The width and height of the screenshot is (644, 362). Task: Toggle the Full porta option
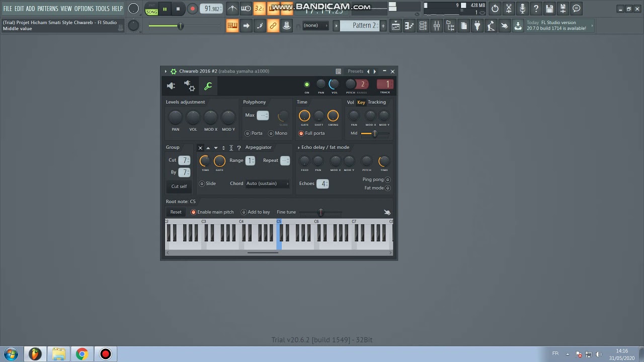(x=311, y=133)
